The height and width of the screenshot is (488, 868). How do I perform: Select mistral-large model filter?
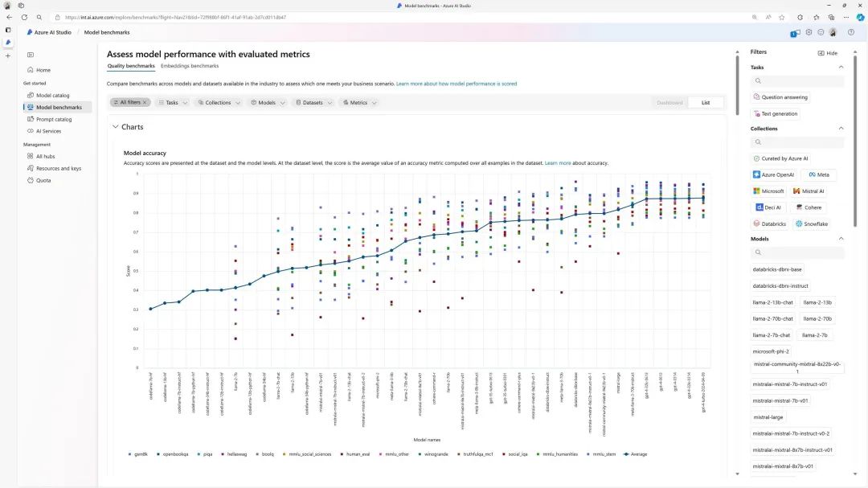pyautogui.click(x=768, y=417)
